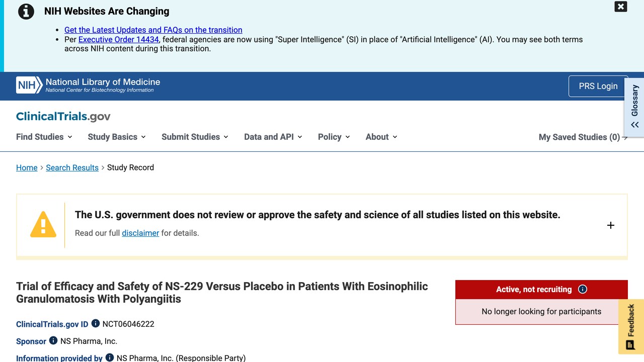The width and height of the screenshot is (644, 362).
Task: Click info icon in Active, not recruiting banner
Action: 583,289
